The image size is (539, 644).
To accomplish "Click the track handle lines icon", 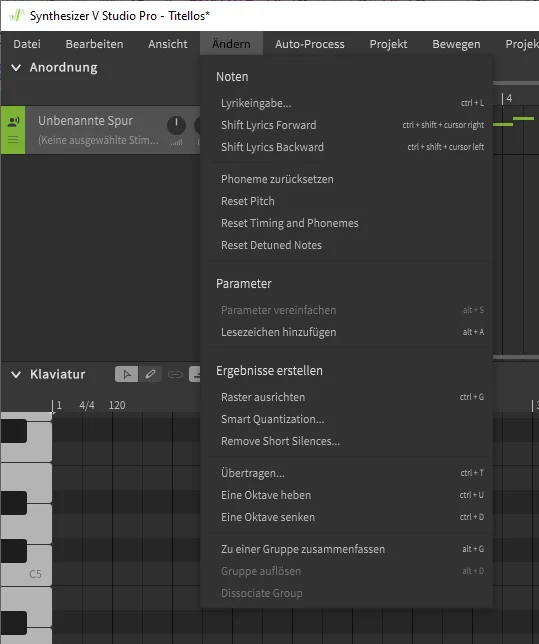I will (13, 140).
